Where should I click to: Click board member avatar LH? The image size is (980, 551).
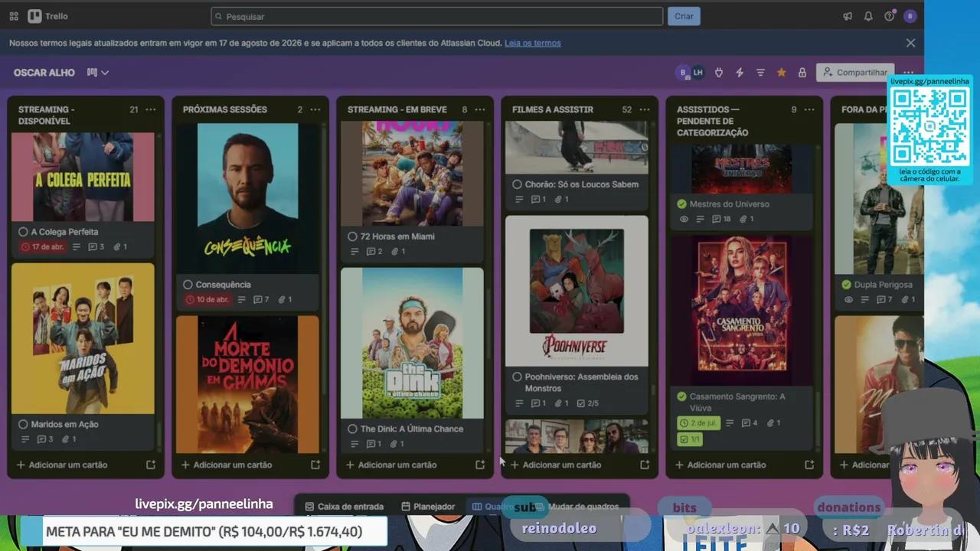pyautogui.click(x=697, y=73)
